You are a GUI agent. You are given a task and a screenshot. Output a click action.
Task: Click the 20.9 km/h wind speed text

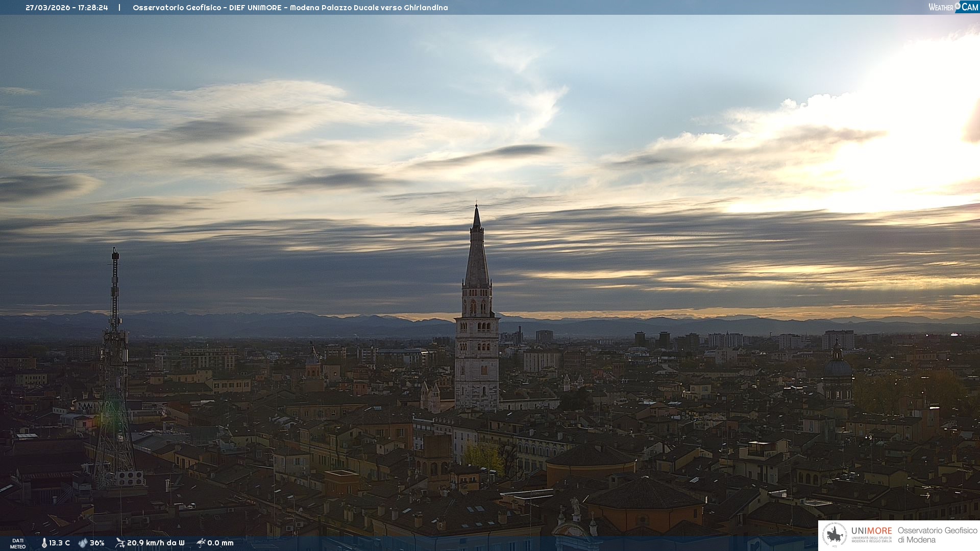pos(156,543)
